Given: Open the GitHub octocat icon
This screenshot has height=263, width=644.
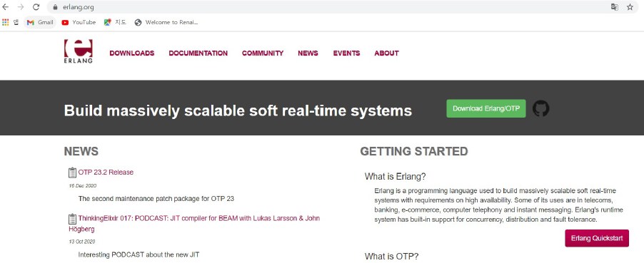Looking at the screenshot, I should (x=541, y=109).
